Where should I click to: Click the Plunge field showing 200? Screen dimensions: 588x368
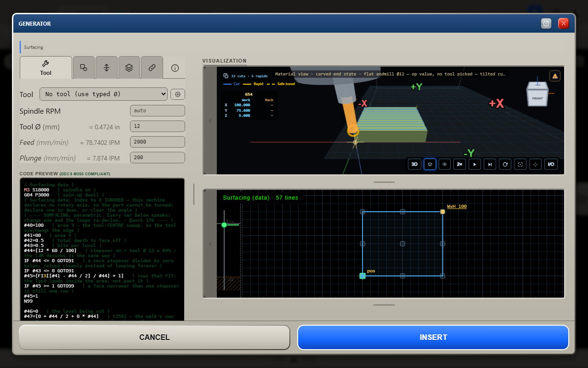158,157
